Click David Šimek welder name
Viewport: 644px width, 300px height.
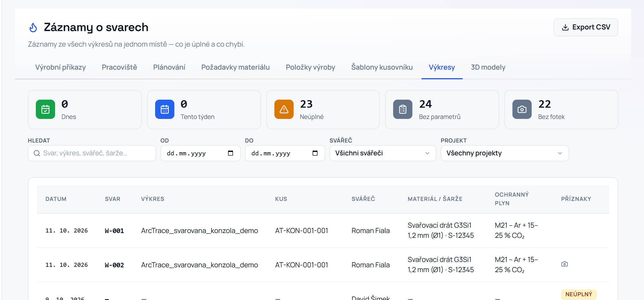[371, 297]
